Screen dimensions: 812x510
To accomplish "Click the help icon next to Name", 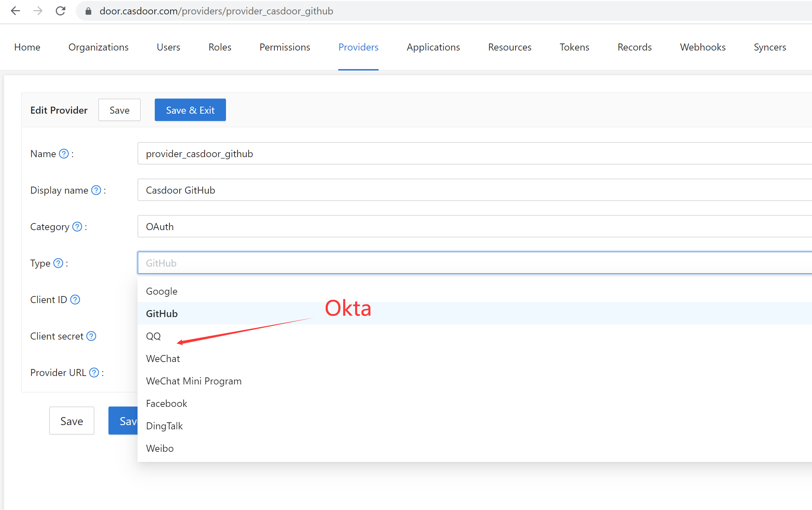I will tap(64, 154).
